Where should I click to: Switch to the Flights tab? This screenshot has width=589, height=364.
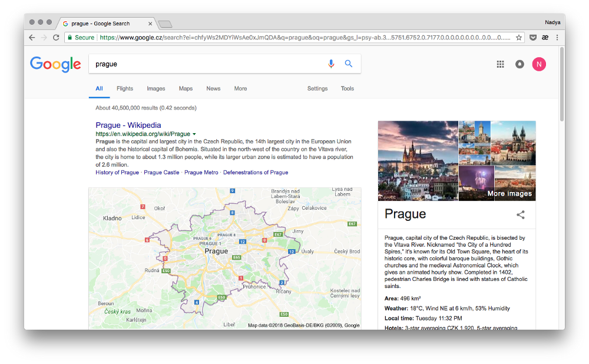[x=125, y=89]
